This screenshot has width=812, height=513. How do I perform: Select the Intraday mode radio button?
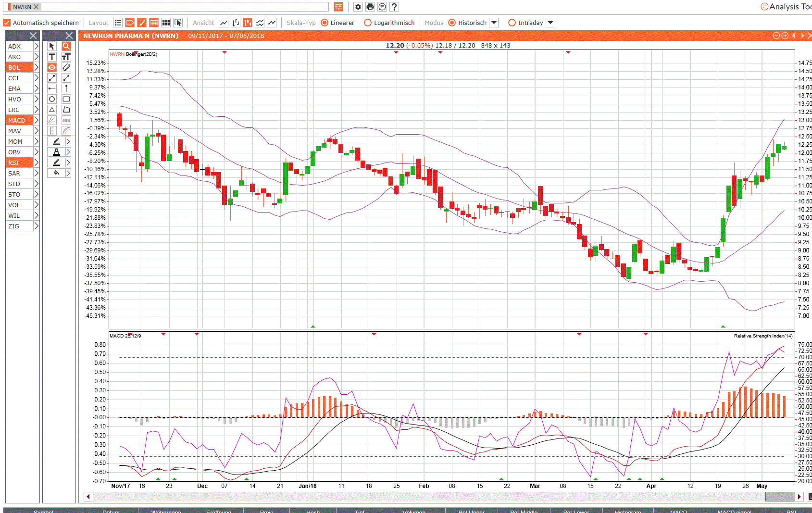512,23
